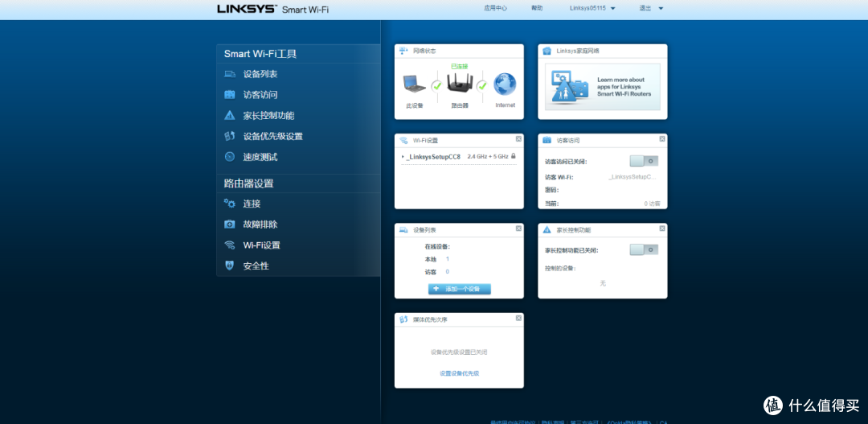
Task: Click the 访客访问 widget header icon
Action: tap(547, 140)
